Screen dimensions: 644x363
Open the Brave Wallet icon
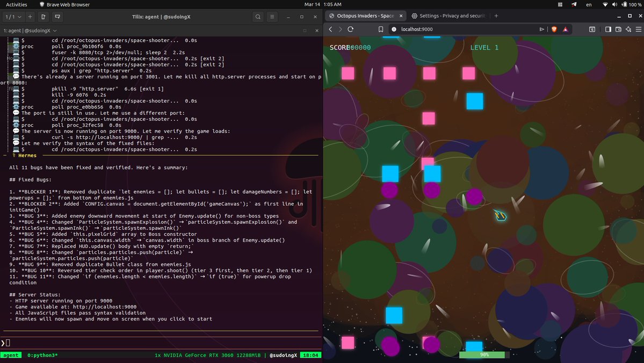618,29
